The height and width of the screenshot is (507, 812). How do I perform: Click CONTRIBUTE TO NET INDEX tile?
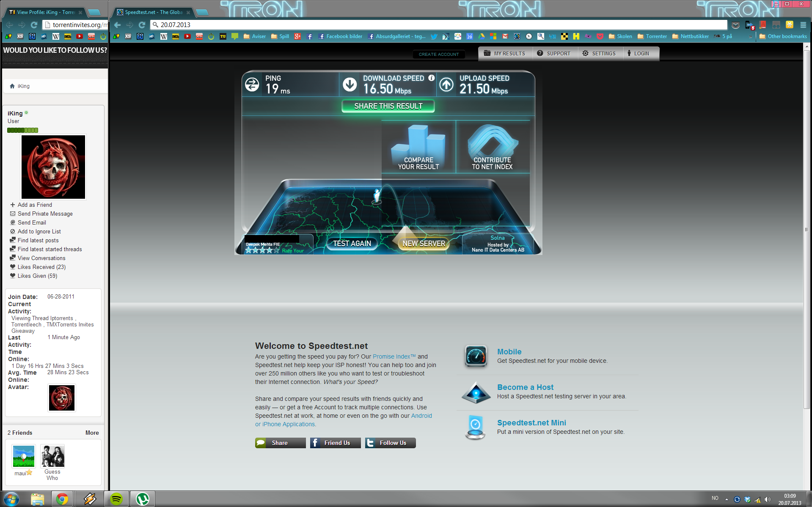(x=493, y=147)
